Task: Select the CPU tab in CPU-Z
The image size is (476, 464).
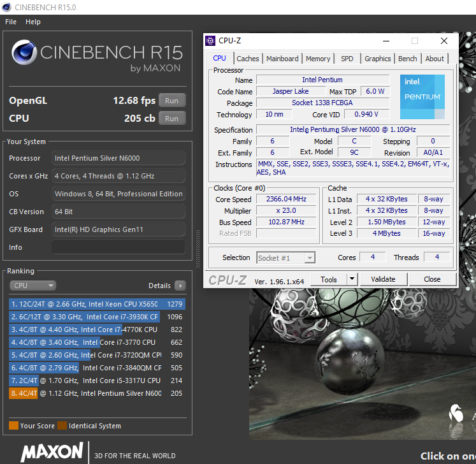Action: tap(219, 58)
